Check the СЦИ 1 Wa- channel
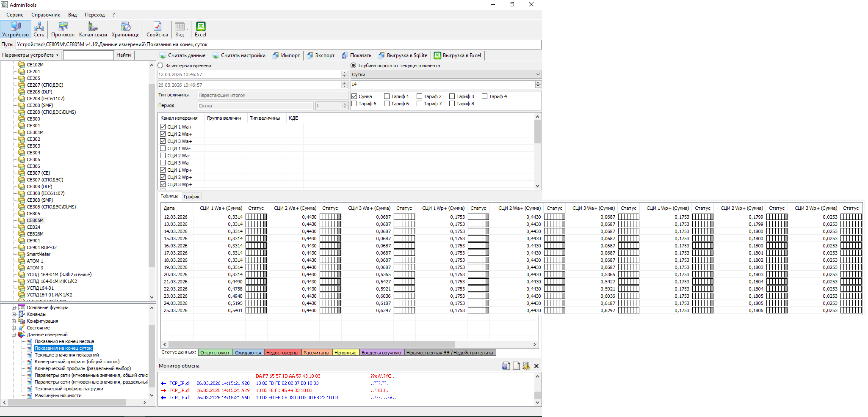 tap(163, 148)
